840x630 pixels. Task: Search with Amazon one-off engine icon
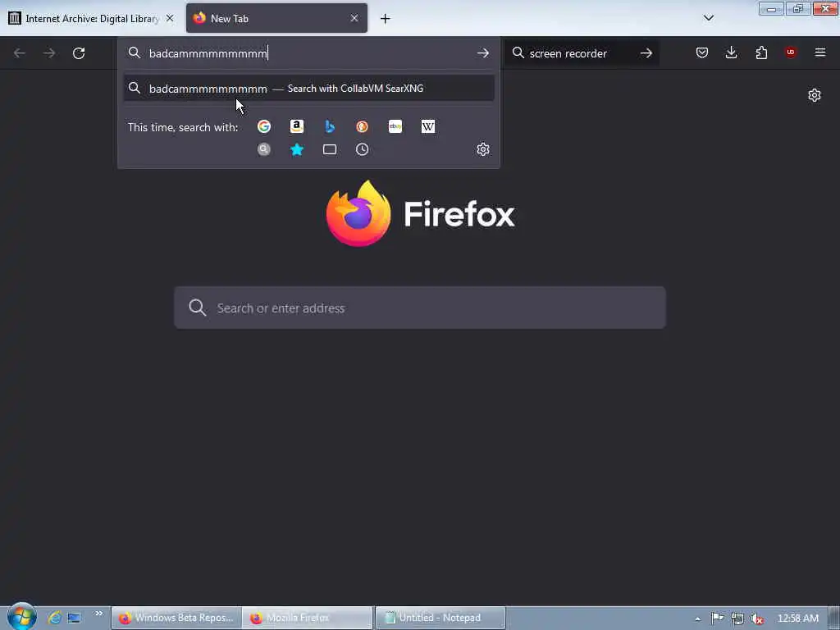click(x=297, y=126)
